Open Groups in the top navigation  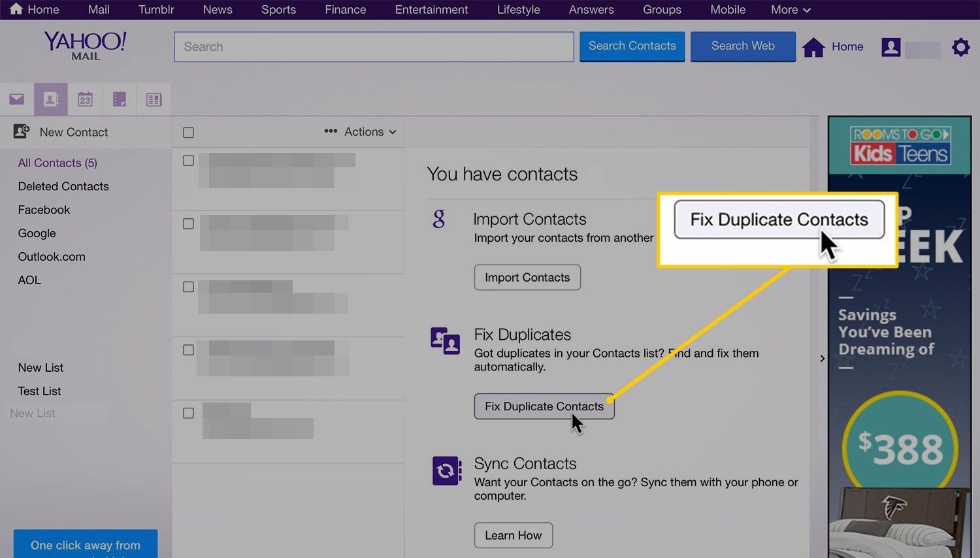click(x=662, y=10)
